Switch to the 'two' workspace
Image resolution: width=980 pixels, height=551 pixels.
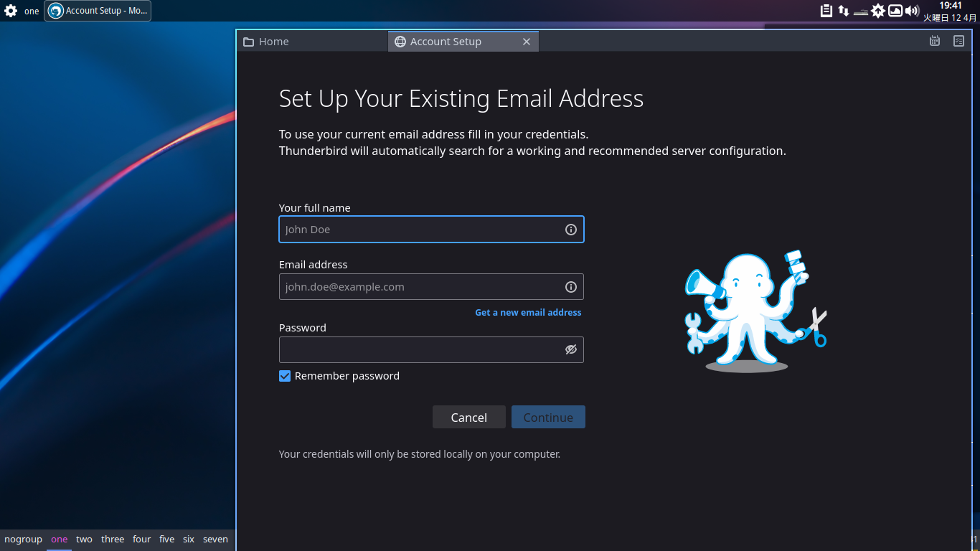85,540
